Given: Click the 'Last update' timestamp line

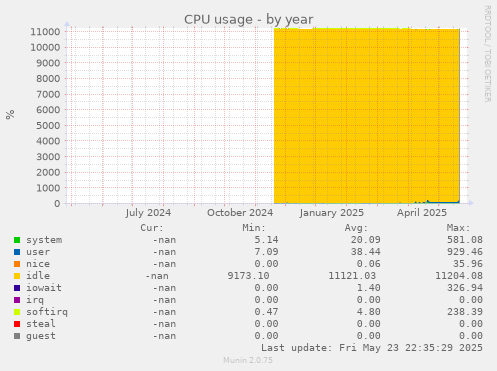Looking at the screenshot, I should point(372,348).
